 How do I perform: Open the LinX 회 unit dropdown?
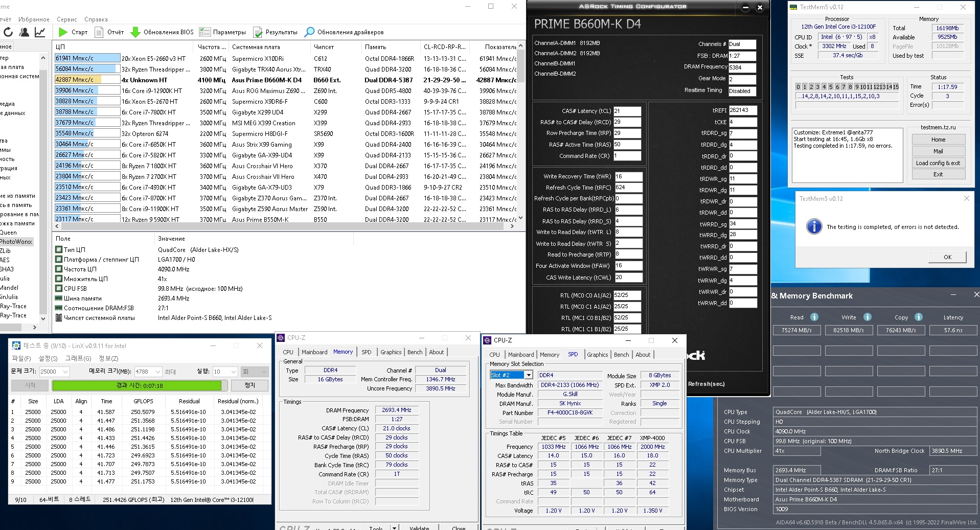[x=254, y=372]
